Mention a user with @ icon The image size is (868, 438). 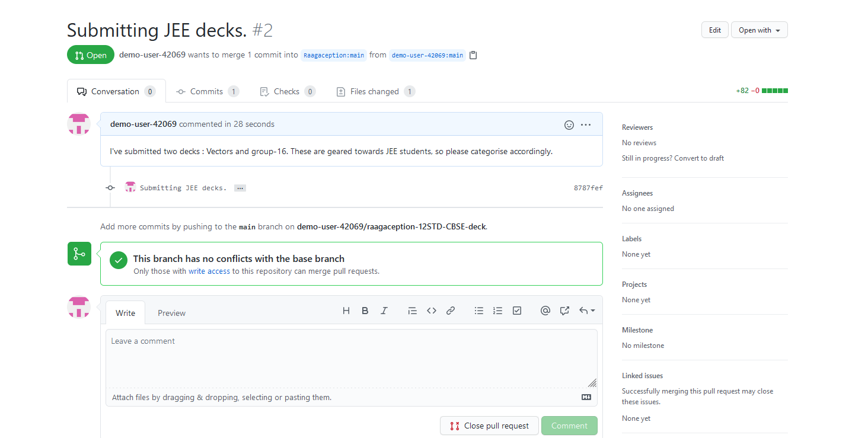pos(545,311)
